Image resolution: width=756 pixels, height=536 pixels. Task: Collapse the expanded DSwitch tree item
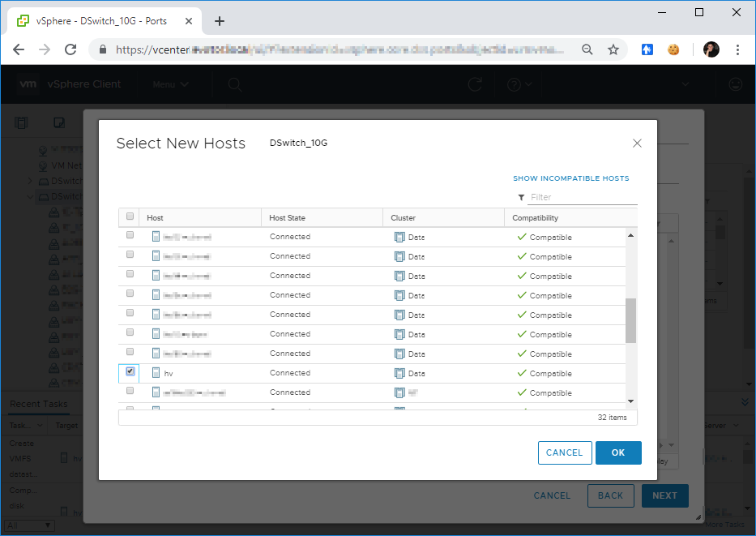pyautogui.click(x=30, y=196)
